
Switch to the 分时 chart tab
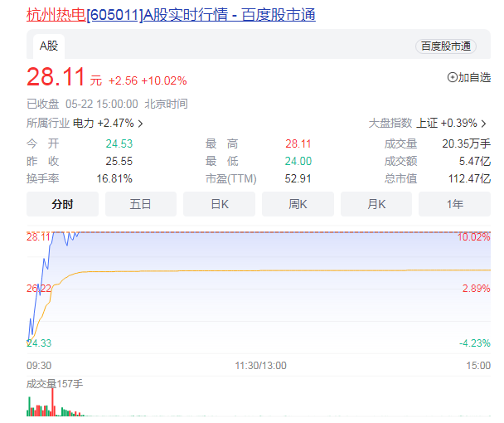(62, 204)
